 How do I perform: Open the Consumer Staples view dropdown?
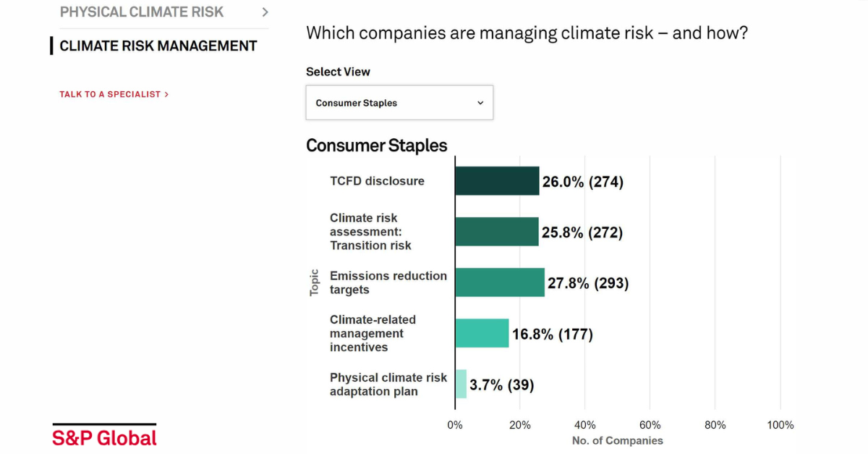[399, 103]
